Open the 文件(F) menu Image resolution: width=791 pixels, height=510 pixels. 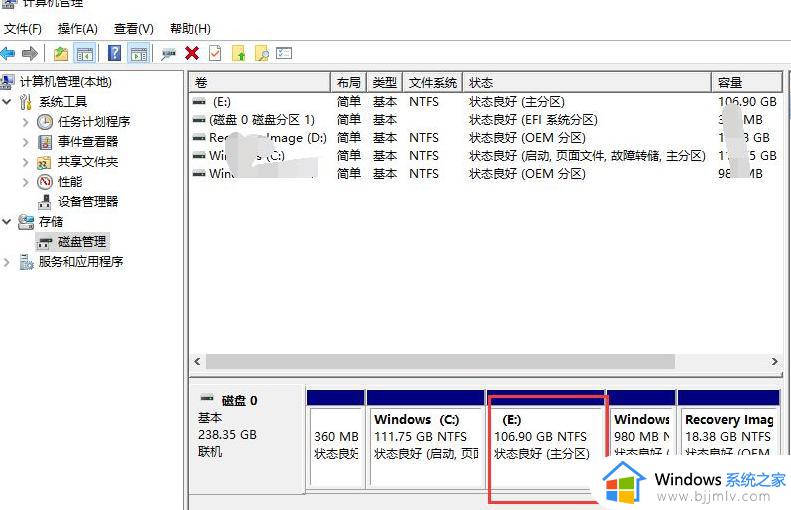23,29
